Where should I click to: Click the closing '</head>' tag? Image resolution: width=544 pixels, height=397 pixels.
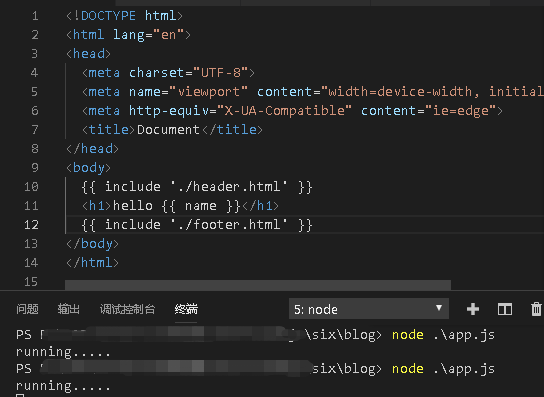92,149
